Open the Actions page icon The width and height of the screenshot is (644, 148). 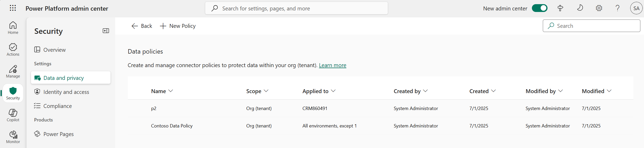point(13,50)
